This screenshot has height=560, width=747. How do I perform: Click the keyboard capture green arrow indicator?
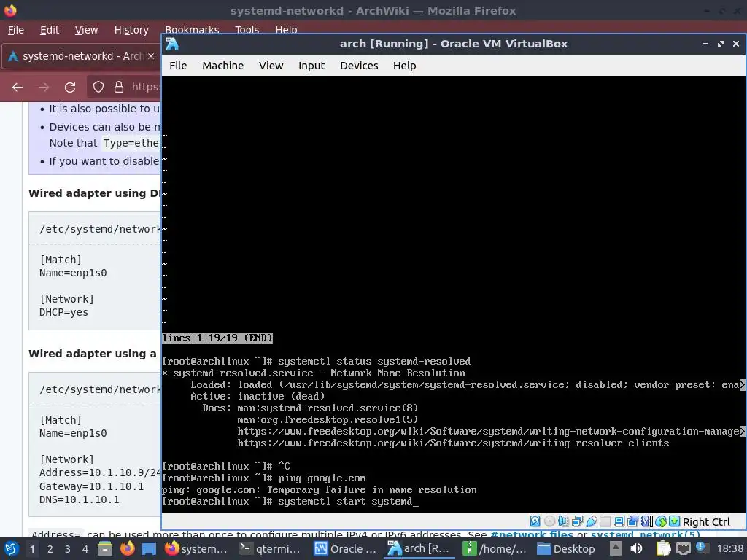(x=675, y=521)
